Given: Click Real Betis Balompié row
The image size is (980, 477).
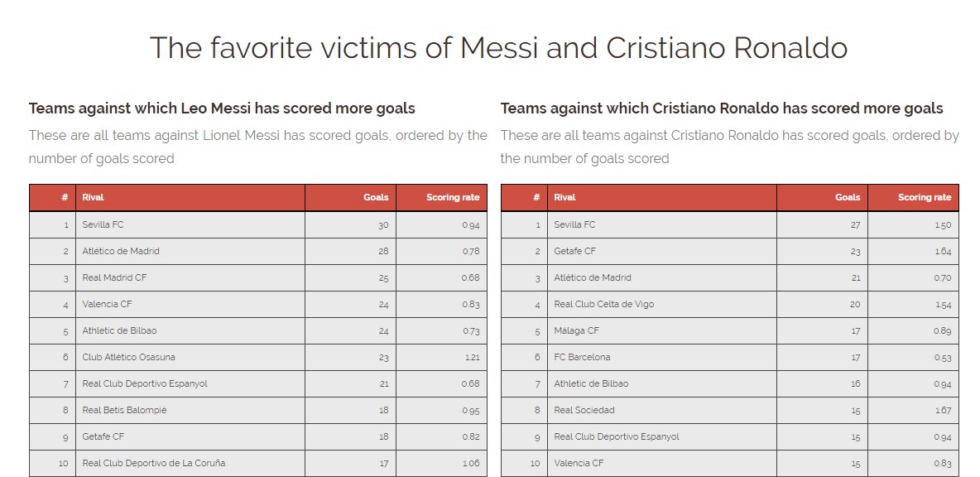Looking at the screenshot, I should (x=257, y=410).
